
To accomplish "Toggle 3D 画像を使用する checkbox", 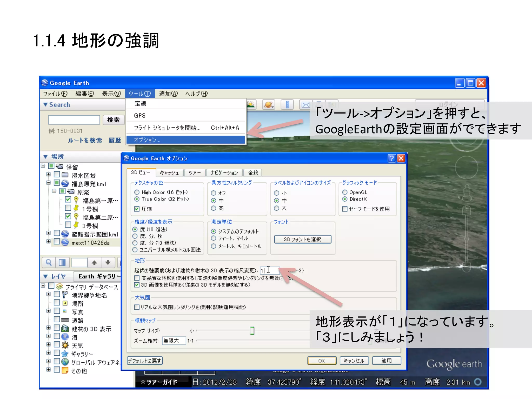I will click(137, 285).
